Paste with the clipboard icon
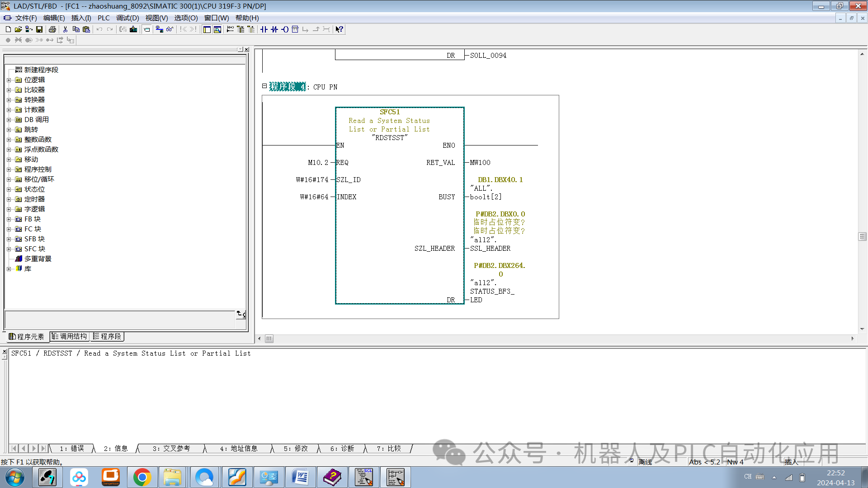Viewport: 868px width, 488px height. (86, 29)
